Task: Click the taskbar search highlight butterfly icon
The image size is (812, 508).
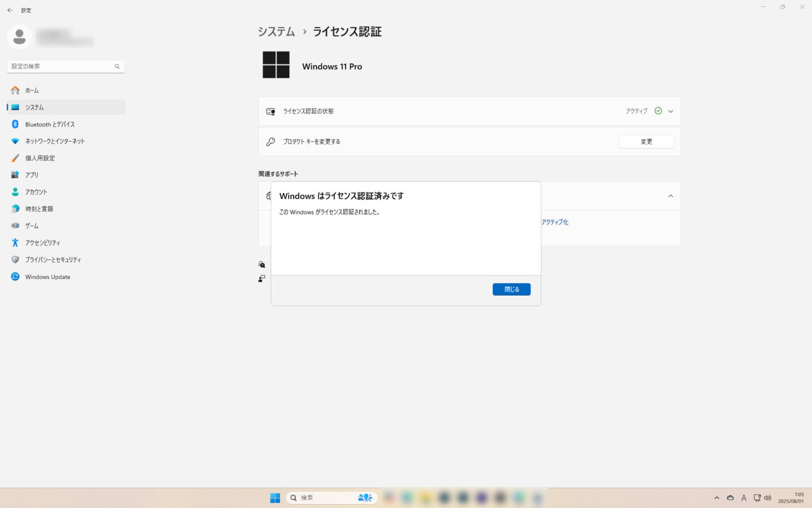Action: 365,498
